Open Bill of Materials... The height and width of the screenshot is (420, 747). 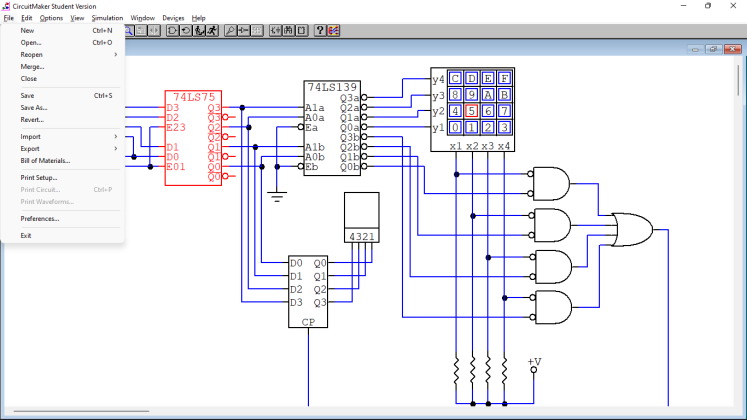(x=62, y=160)
